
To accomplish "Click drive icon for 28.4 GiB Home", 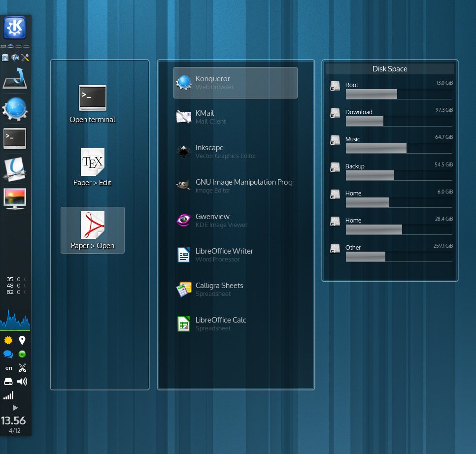I will [335, 222].
